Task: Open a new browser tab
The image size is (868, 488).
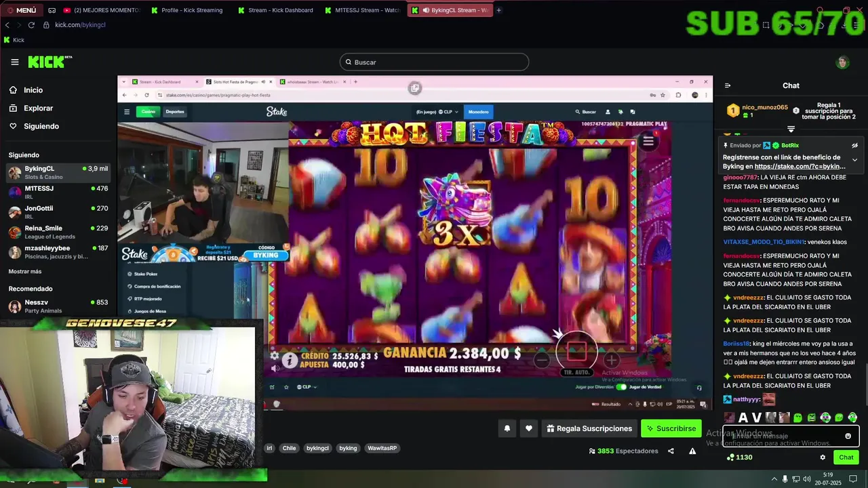Action: 499,10
